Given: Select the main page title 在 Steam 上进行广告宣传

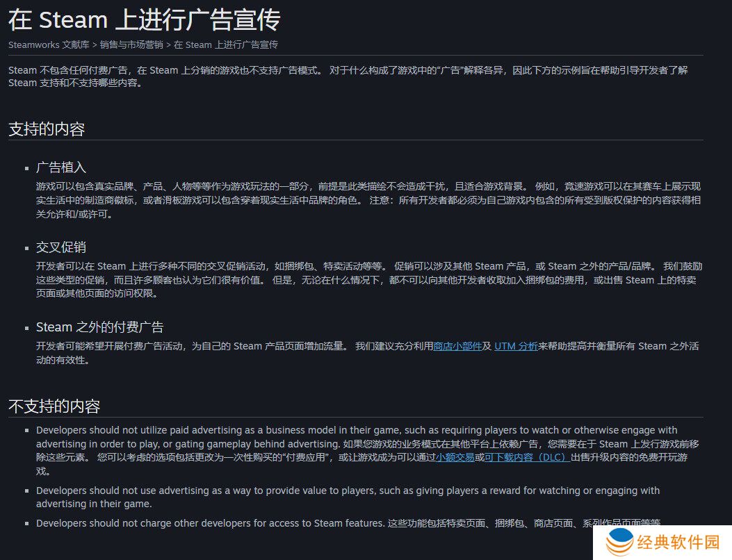Looking at the screenshot, I should 144,20.
